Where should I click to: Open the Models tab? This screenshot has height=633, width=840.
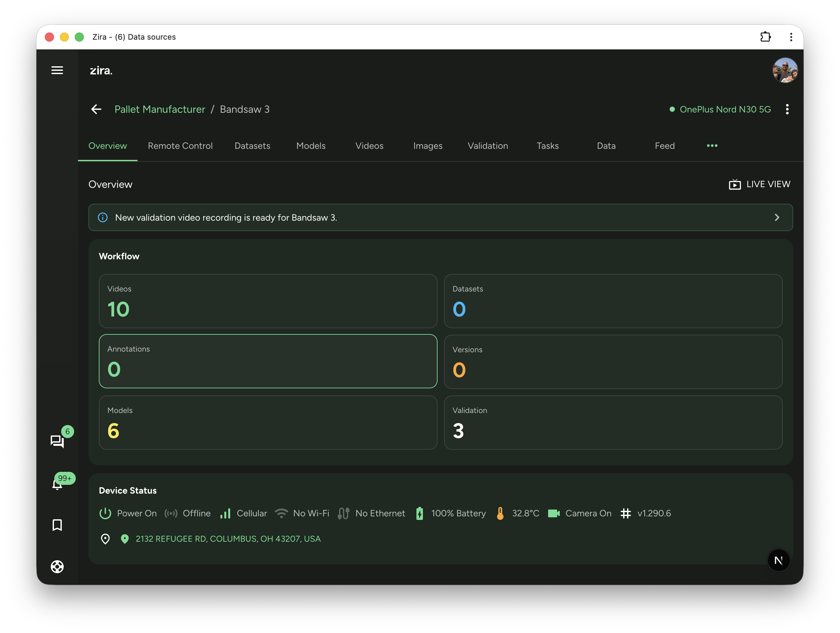pyautogui.click(x=311, y=146)
